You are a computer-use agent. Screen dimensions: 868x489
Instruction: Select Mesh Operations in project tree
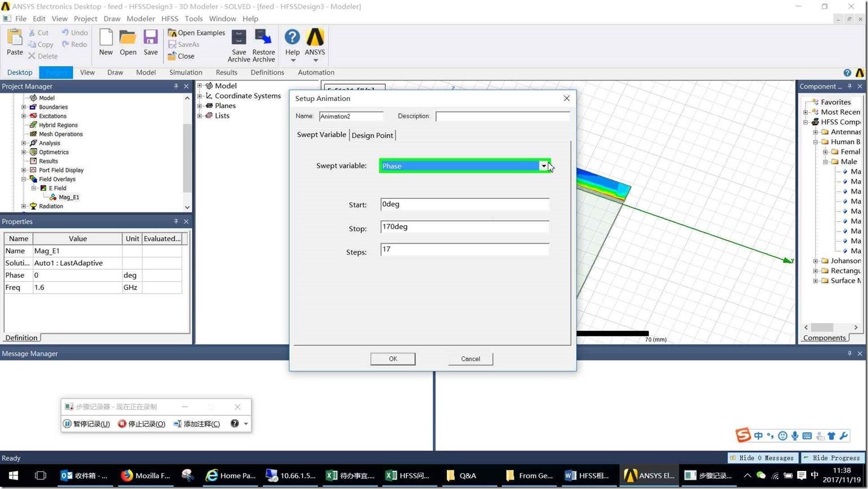click(x=60, y=134)
